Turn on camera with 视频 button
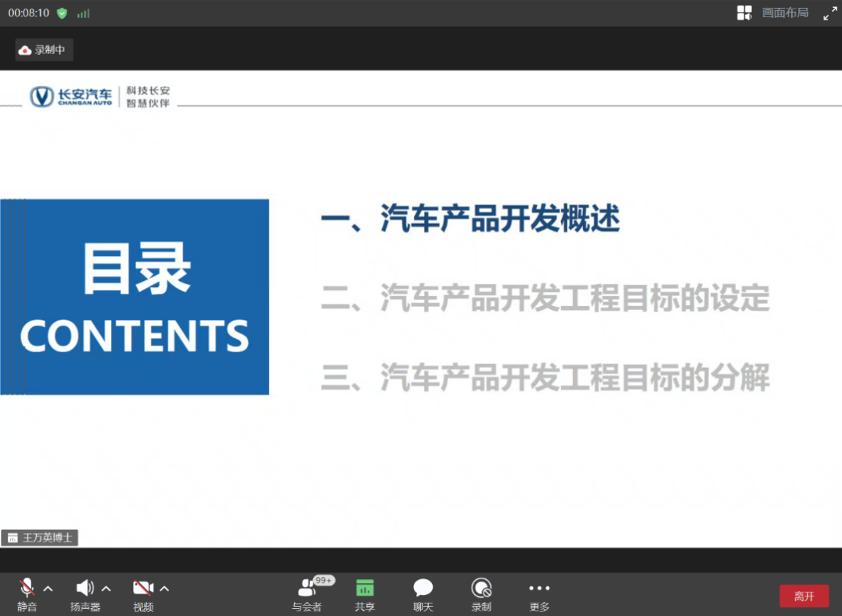 coord(143,589)
